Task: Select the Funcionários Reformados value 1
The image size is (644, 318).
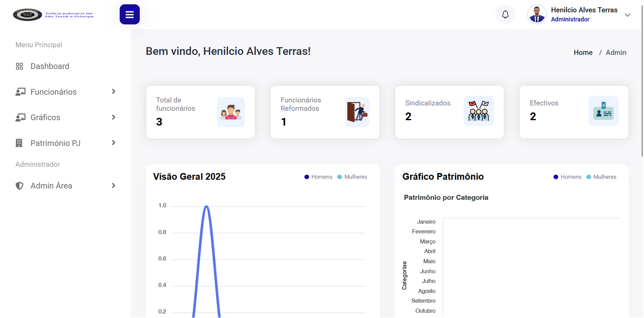Action: click(x=283, y=122)
